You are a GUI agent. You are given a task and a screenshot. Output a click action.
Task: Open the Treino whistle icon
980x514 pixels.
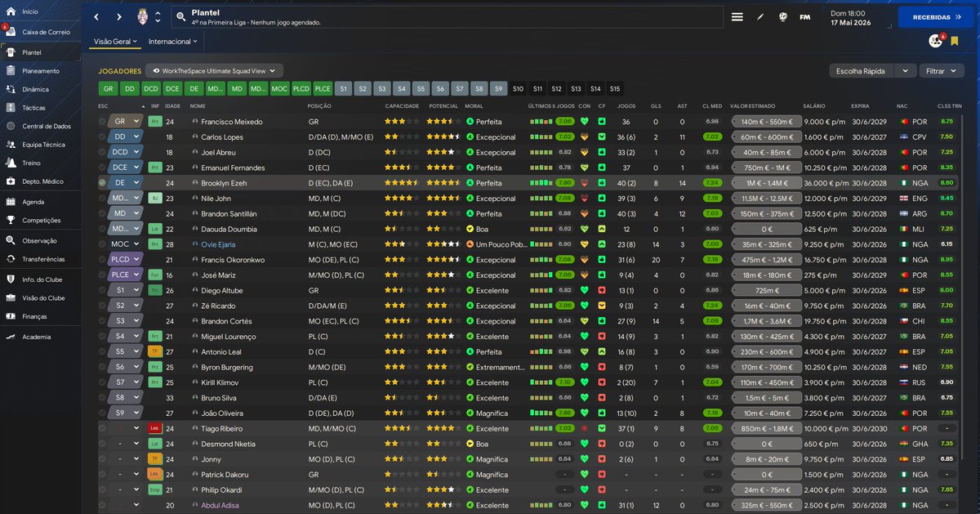coord(10,163)
